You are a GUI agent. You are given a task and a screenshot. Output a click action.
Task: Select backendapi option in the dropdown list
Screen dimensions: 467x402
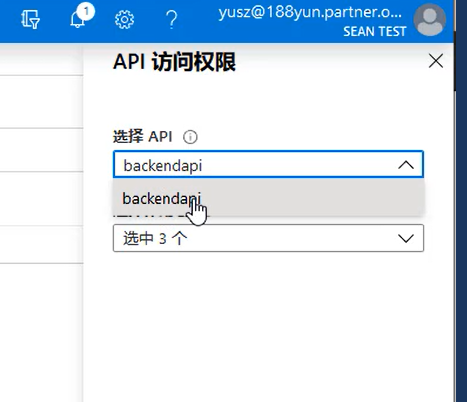[x=268, y=198]
